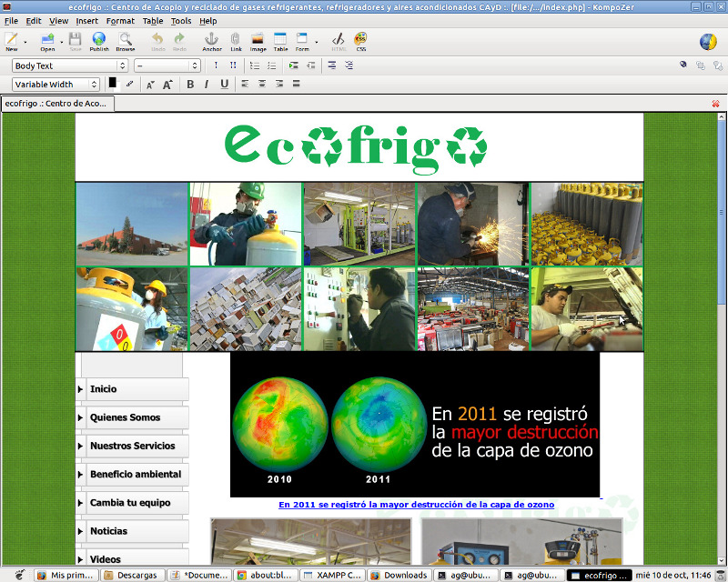Create a new page with the New icon
Screen dimensions: 728x582
(x=12, y=41)
